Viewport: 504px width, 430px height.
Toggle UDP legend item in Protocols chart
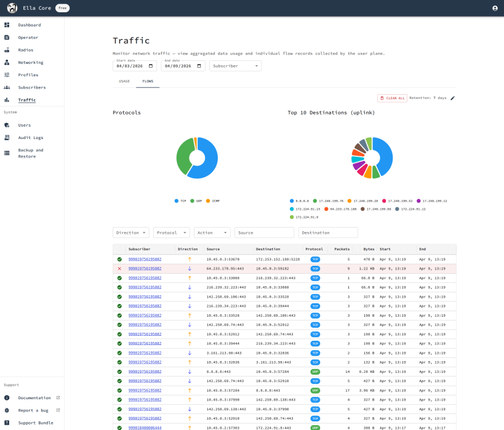click(196, 201)
